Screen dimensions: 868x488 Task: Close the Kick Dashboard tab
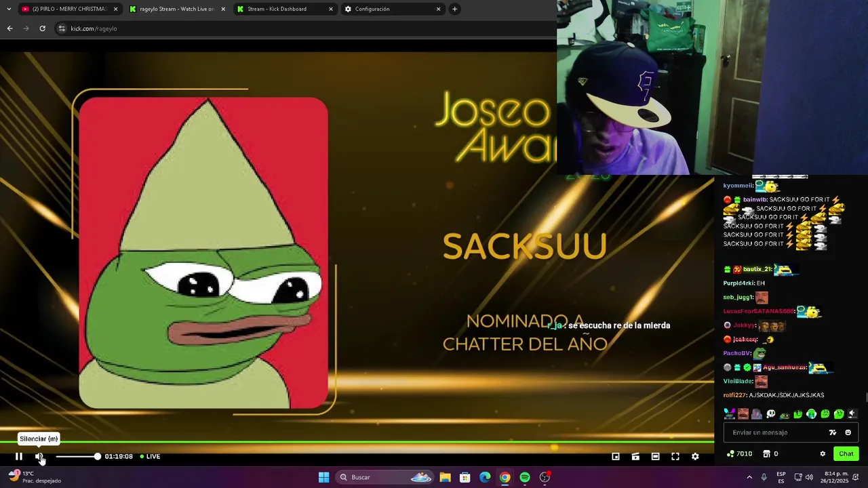click(x=331, y=9)
